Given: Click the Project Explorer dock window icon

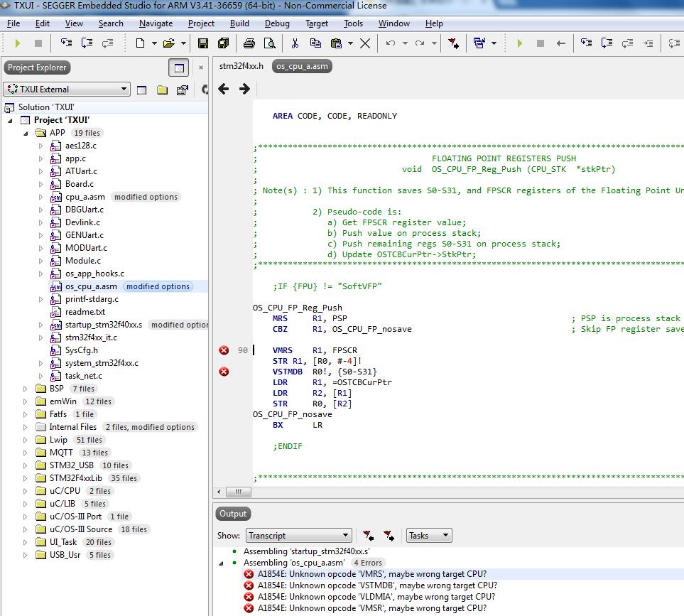Looking at the screenshot, I should [179, 67].
